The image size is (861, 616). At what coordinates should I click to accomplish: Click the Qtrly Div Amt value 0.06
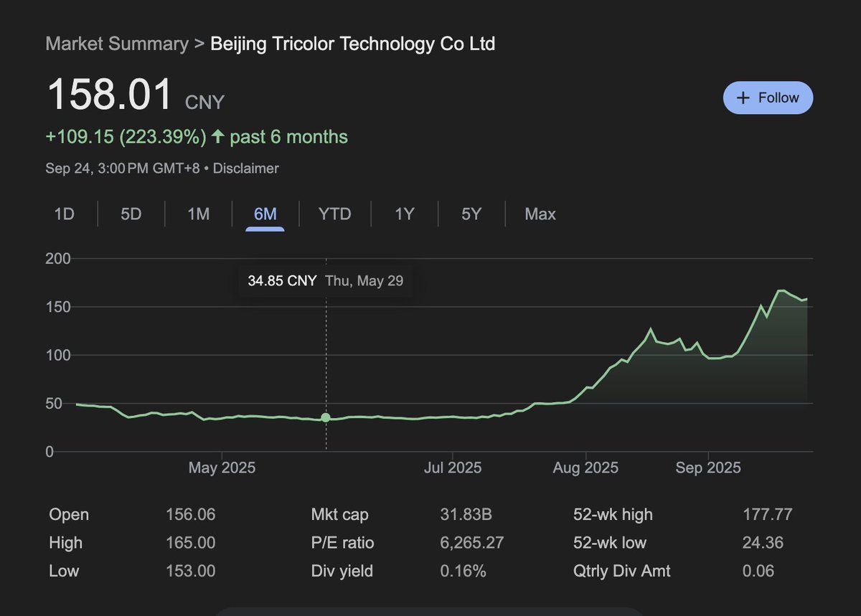(758, 572)
